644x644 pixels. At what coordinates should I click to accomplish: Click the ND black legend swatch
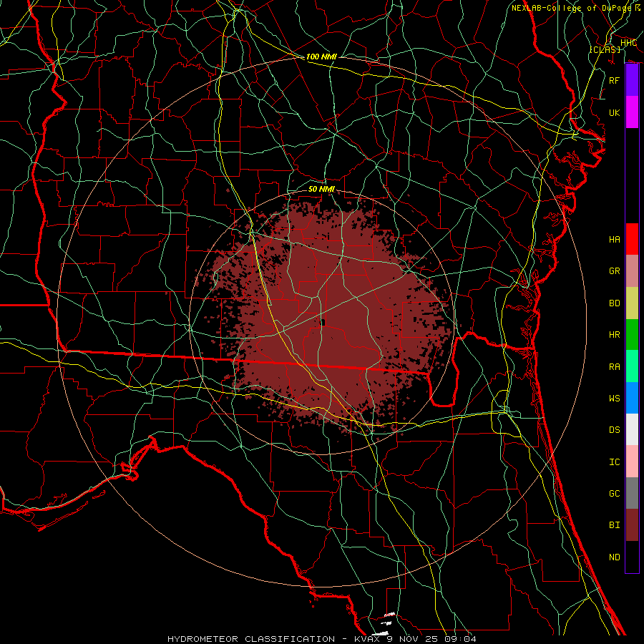pos(632,557)
